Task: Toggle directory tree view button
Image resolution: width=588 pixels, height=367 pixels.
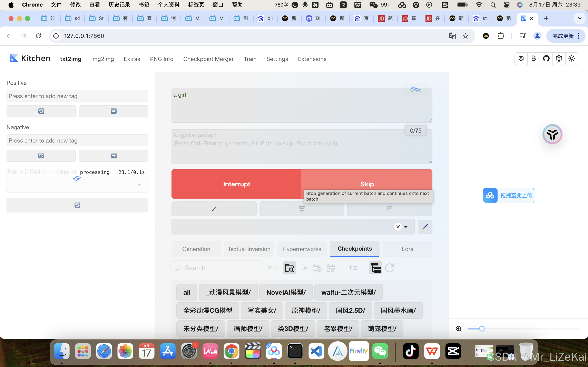Action: (376, 268)
